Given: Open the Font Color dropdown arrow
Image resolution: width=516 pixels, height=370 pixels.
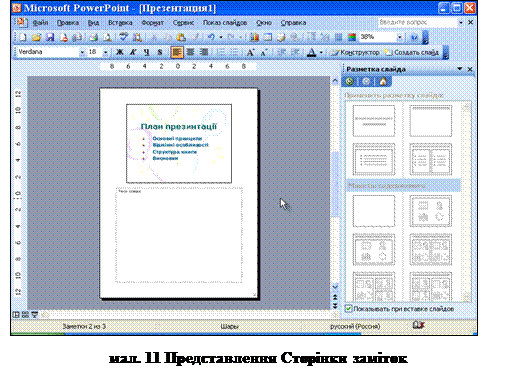Looking at the screenshot, I should 321,52.
